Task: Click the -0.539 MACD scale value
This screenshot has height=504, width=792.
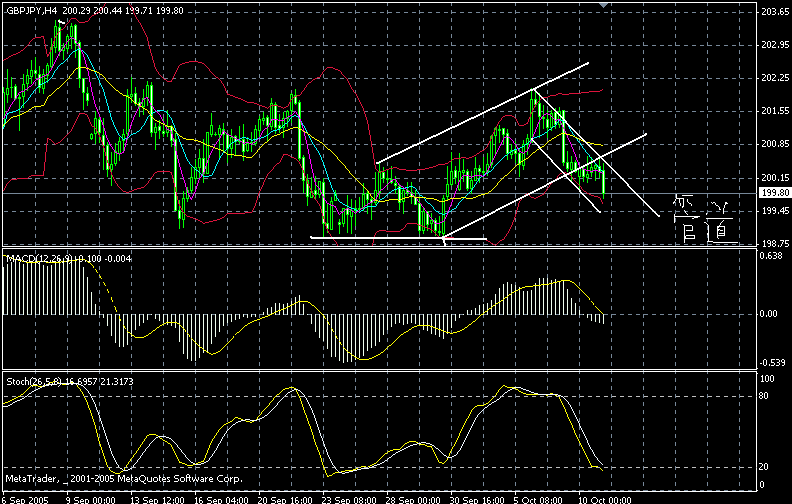Action: [x=772, y=363]
